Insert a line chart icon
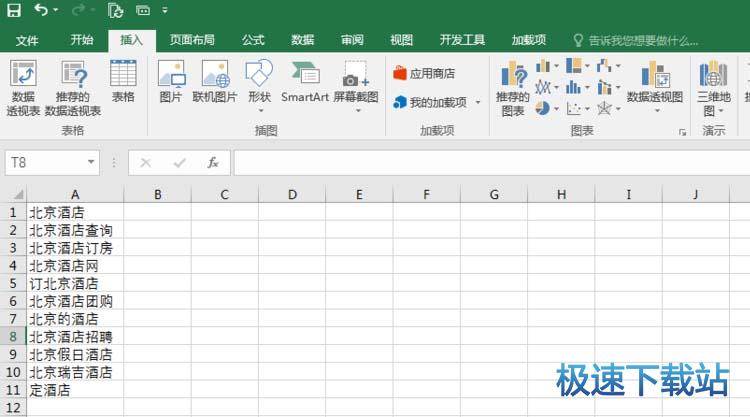 (542, 87)
